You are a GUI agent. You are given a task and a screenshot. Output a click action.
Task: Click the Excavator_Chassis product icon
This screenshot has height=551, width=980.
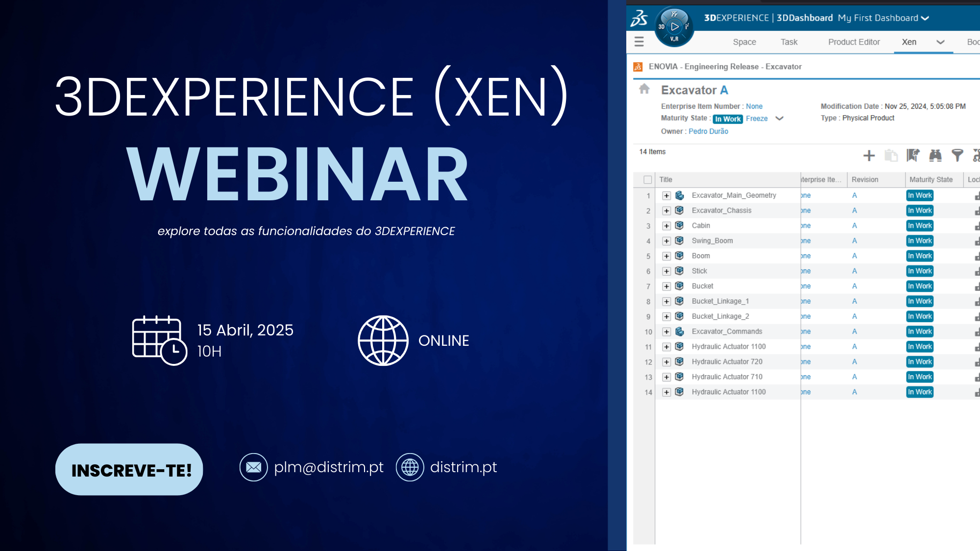tap(680, 211)
